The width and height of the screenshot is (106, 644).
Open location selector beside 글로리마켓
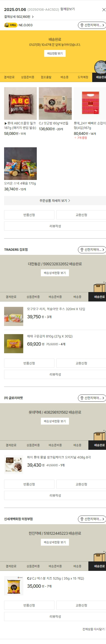(92, 398)
